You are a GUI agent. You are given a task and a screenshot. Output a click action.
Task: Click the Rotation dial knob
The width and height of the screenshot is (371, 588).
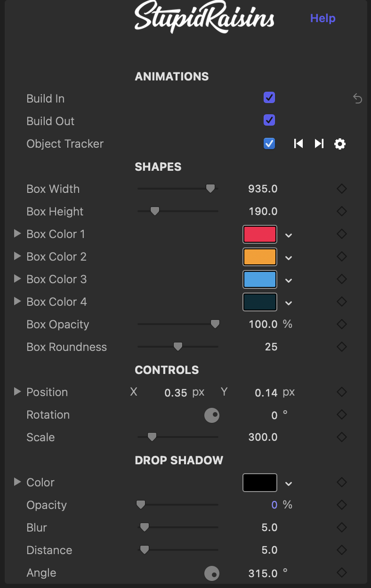tap(212, 415)
